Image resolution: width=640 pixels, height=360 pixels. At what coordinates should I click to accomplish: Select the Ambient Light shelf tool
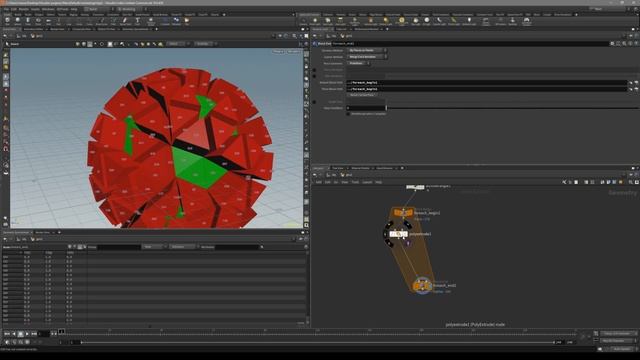469,21
